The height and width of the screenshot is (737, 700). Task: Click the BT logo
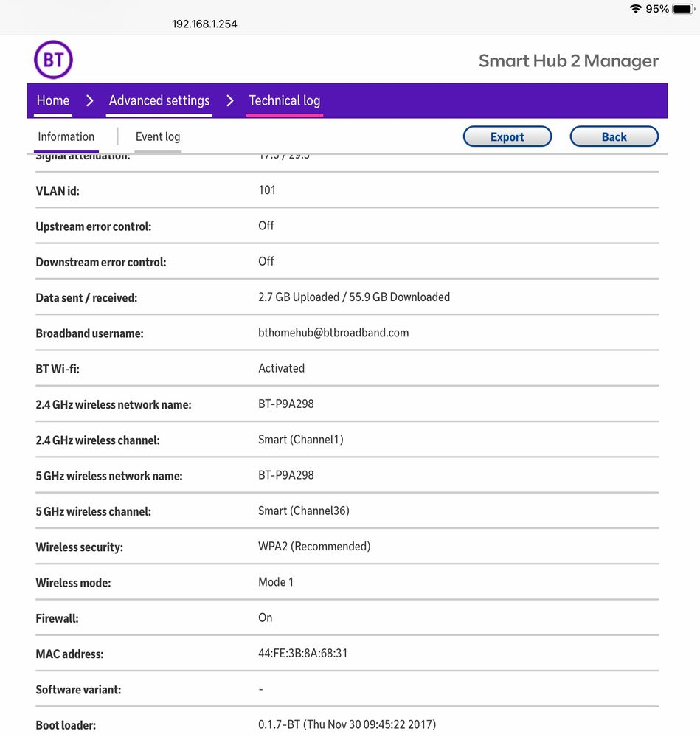point(53,60)
